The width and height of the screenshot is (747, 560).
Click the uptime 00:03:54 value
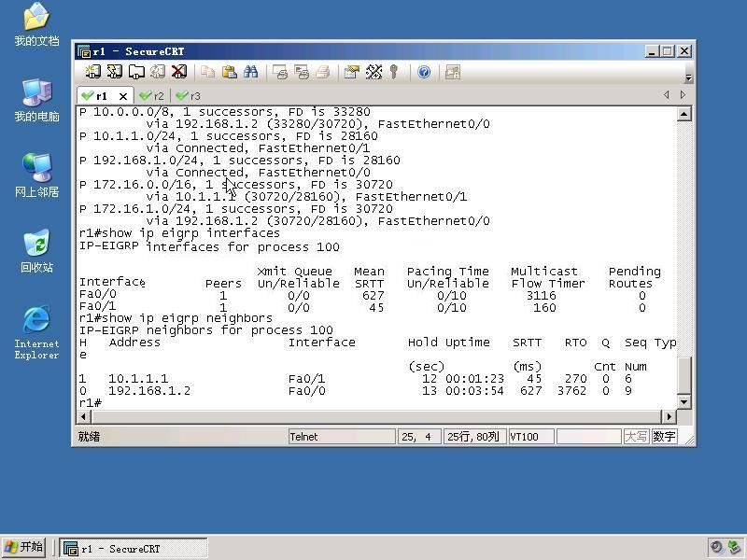pos(474,391)
